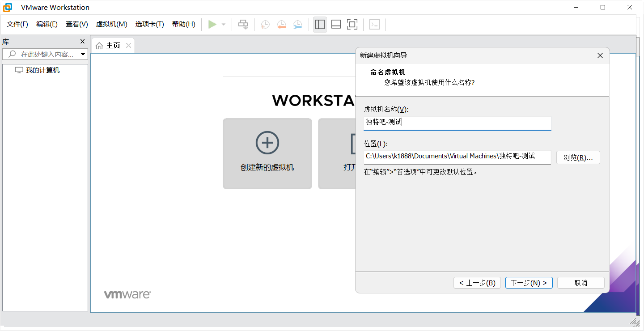Maximize the VMware Workstation window
This screenshot has width=644, height=331.
point(603,7)
